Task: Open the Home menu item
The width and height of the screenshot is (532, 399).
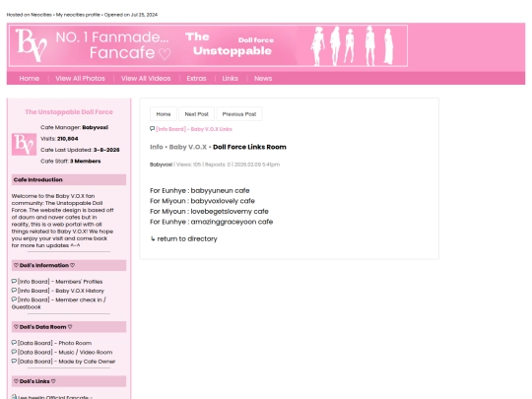Action: [30, 79]
